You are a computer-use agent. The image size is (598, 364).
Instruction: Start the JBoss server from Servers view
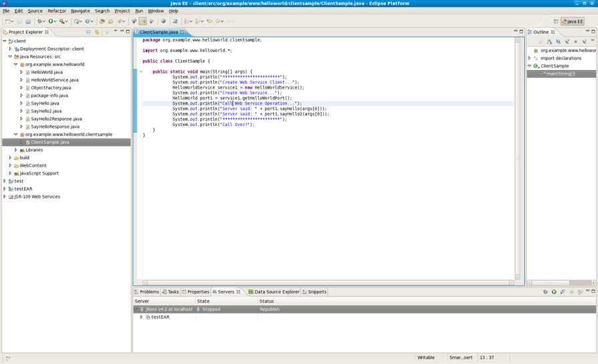coord(554,292)
